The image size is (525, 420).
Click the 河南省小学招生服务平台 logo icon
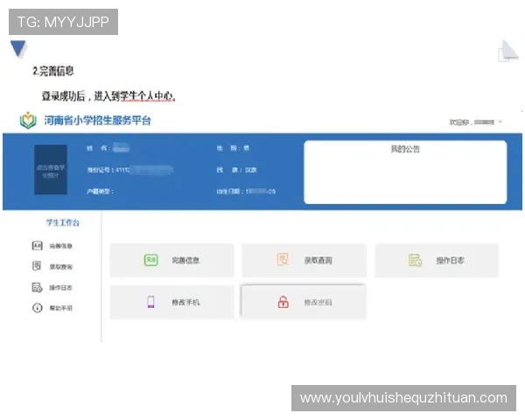28,121
